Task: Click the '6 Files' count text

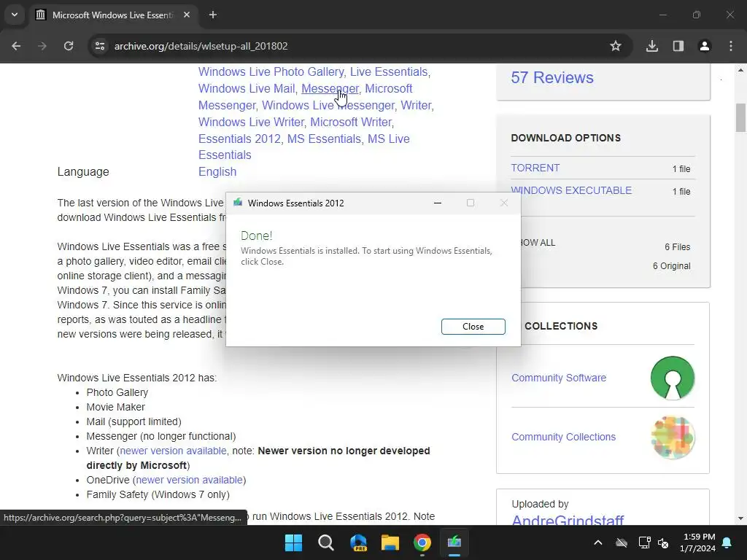Action: 678,247
